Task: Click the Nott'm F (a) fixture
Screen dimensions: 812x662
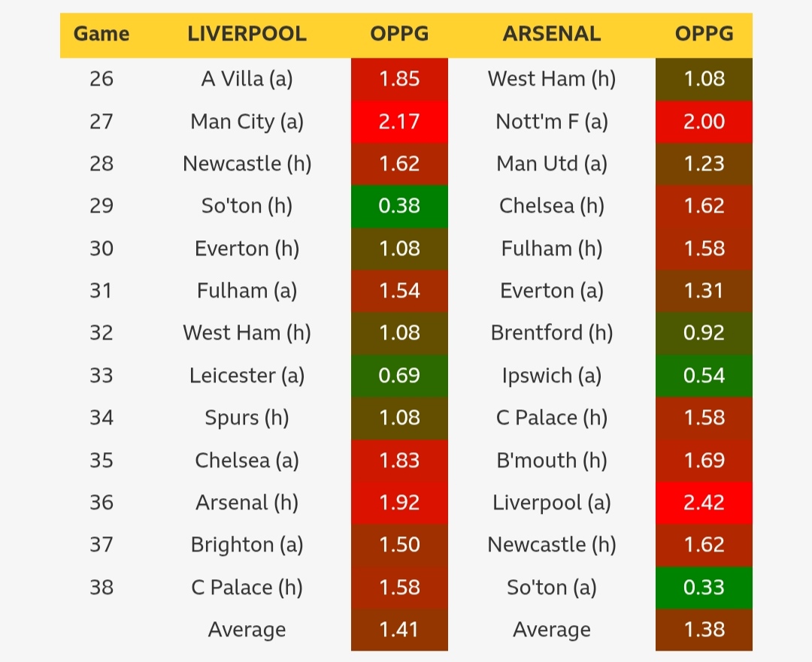Action: point(552,122)
